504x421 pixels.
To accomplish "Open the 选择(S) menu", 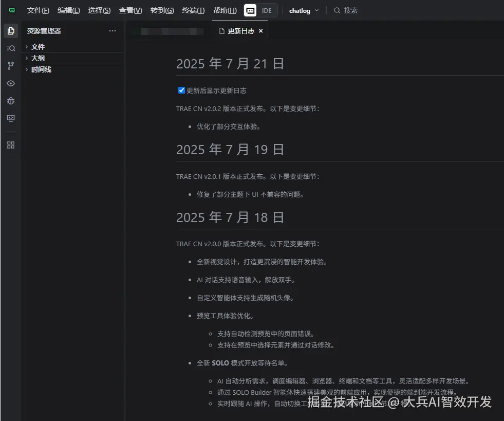I will tap(99, 11).
